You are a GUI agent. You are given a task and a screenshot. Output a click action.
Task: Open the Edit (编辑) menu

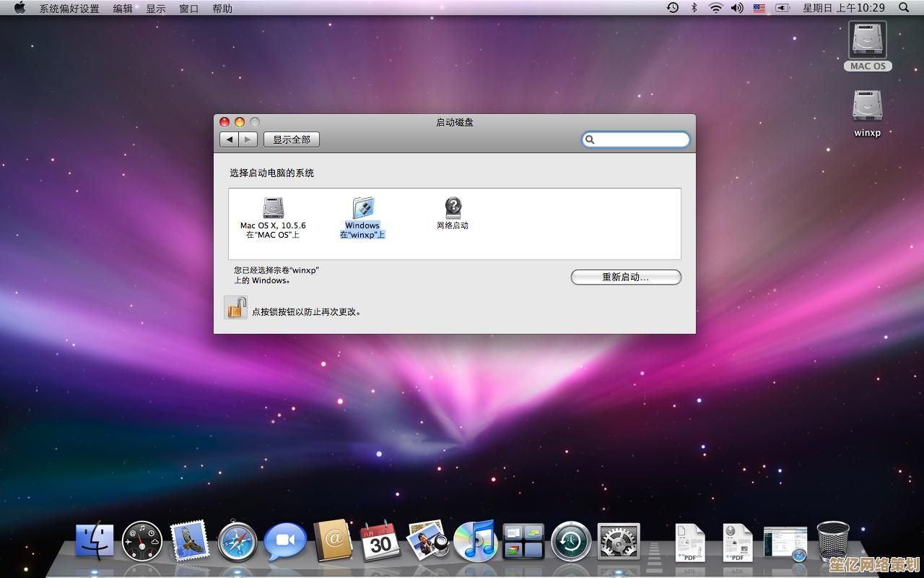coord(123,9)
